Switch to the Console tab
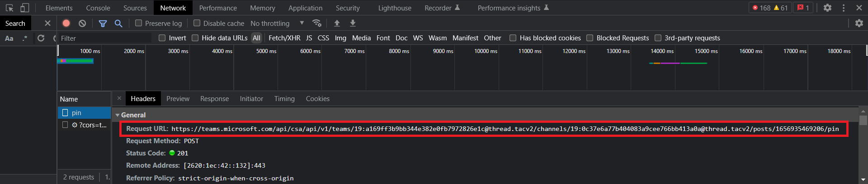 98,8
